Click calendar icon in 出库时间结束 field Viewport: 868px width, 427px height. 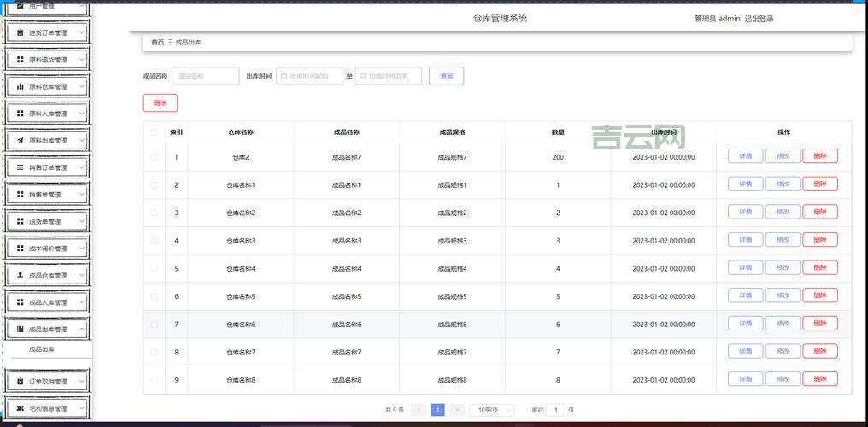click(363, 76)
